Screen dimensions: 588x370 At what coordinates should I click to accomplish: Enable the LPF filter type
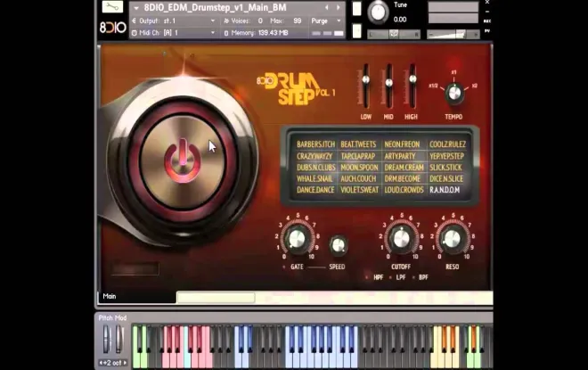pyautogui.click(x=390, y=277)
